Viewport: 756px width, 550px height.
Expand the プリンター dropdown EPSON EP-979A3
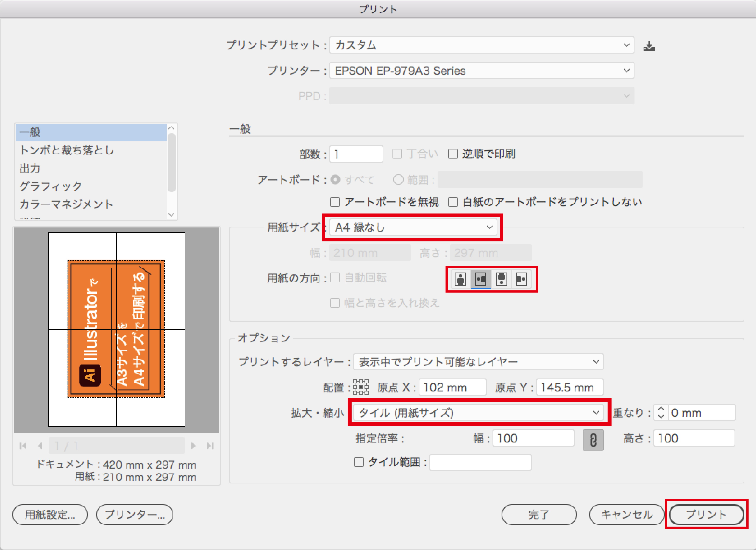click(x=481, y=71)
